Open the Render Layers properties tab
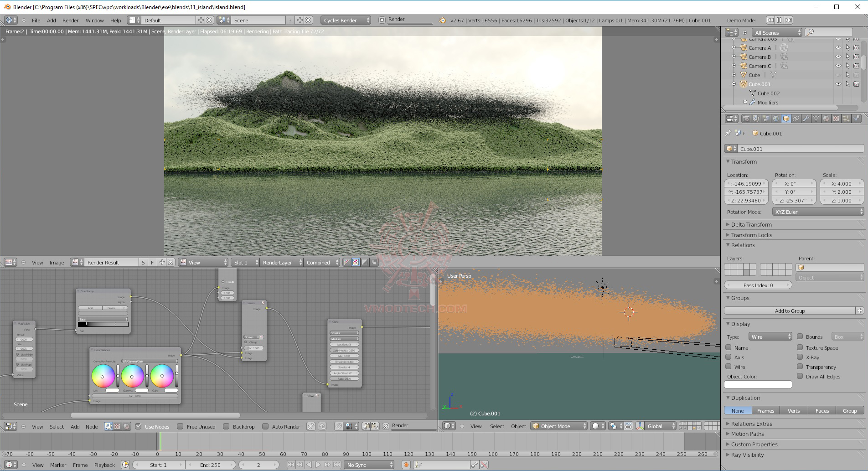The height and width of the screenshot is (471, 868). click(756, 119)
